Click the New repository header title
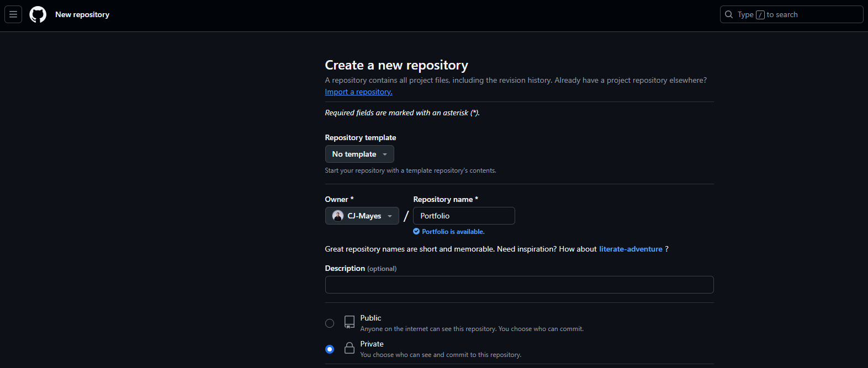 point(82,14)
